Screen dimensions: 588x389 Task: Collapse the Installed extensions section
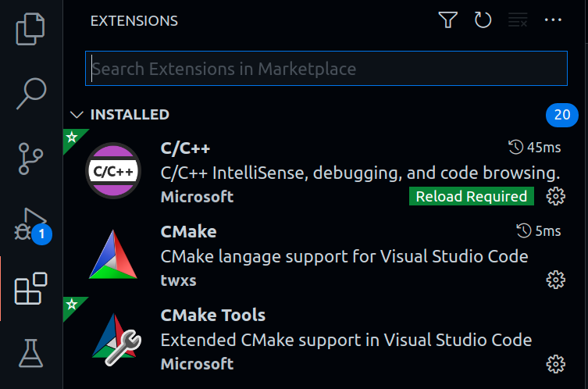pos(77,115)
